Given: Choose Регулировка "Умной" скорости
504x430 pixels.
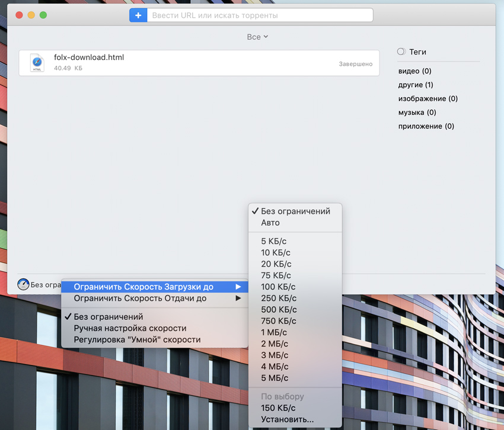Looking at the screenshot, I should (x=155, y=340).
